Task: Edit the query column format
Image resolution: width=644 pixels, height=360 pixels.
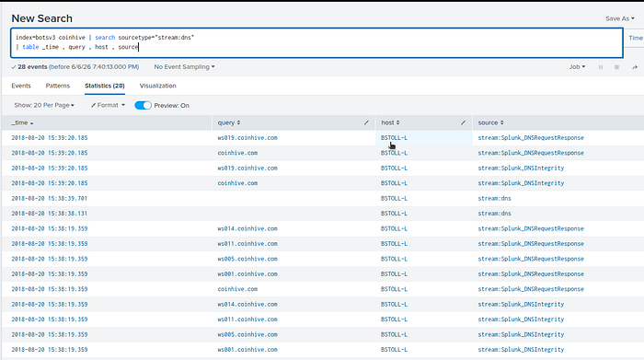Action: (x=366, y=122)
